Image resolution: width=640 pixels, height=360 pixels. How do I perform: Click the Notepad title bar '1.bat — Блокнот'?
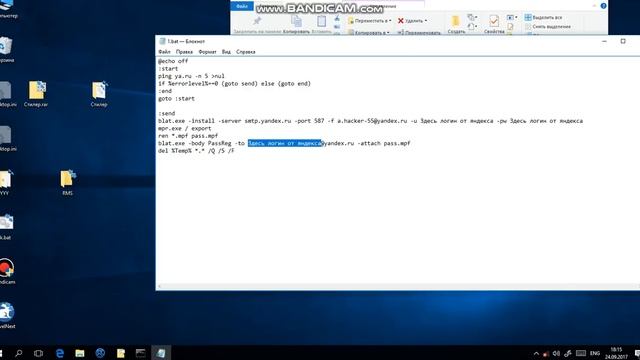pos(186,41)
